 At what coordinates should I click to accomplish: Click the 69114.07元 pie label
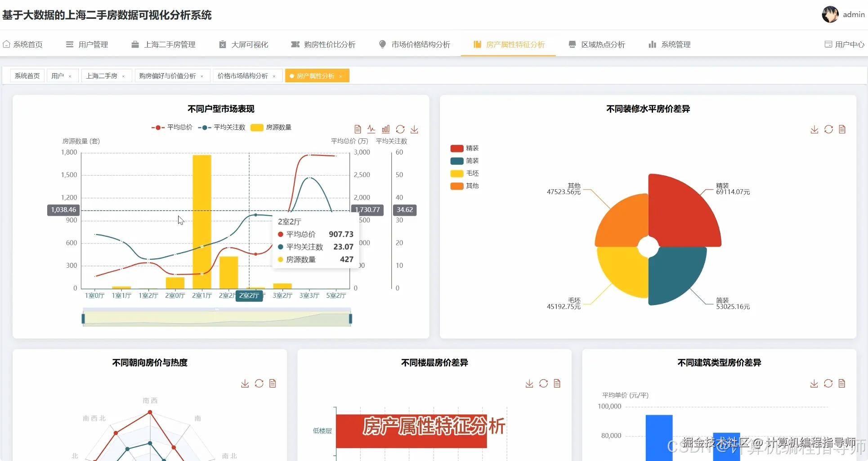coord(733,192)
